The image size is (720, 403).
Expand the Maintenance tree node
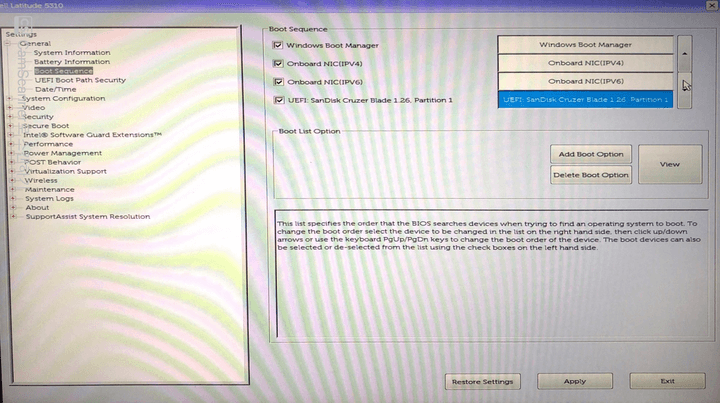click(x=13, y=189)
